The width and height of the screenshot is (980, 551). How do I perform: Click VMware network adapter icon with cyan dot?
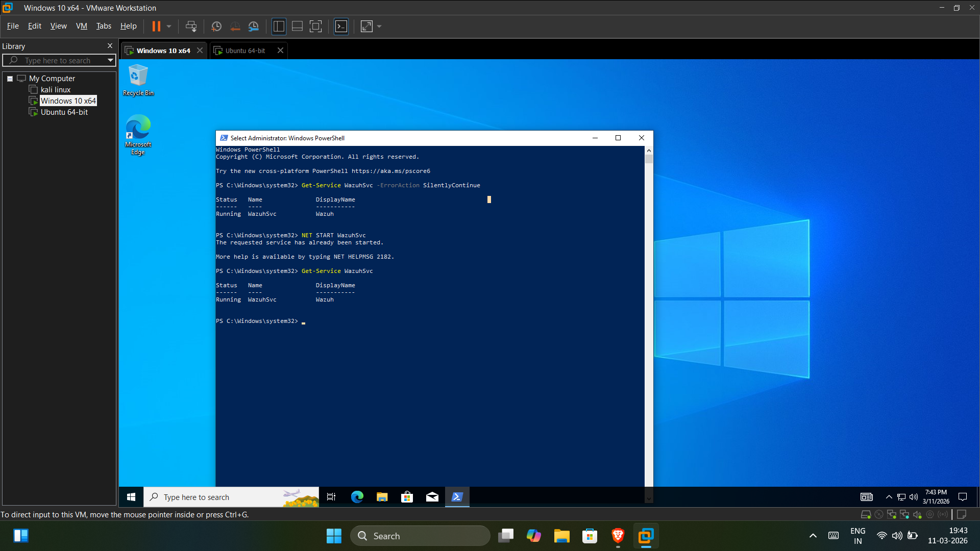tap(904, 514)
